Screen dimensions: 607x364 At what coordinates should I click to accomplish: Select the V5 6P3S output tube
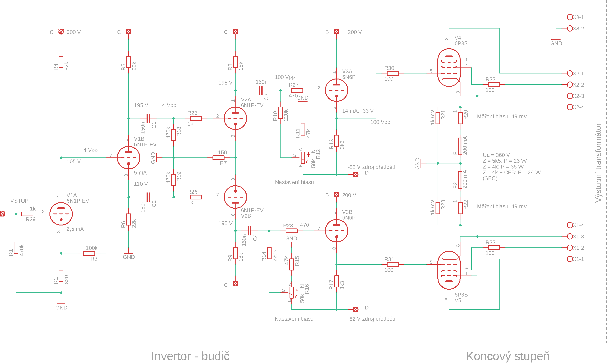point(449,270)
